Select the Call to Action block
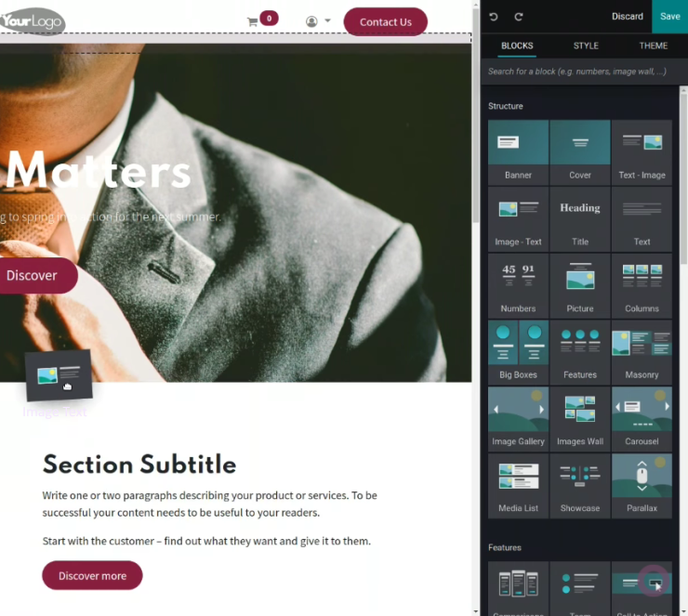The height and width of the screenshot is (616, 688). tap(642, 588)
